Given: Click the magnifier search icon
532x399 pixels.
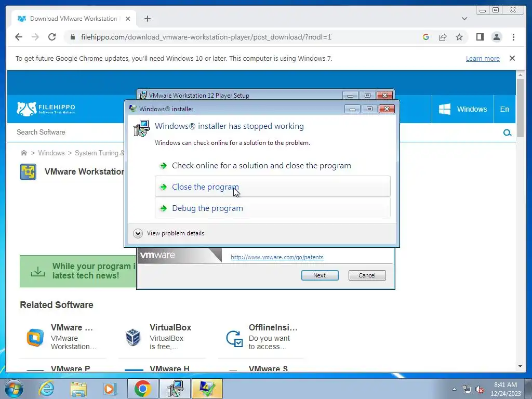Looking at the screenshot, I should (x=507, y=132).
